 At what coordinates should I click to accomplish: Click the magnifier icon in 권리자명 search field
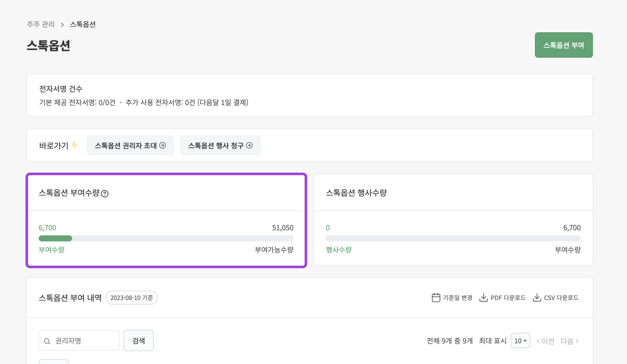[47, 340]
